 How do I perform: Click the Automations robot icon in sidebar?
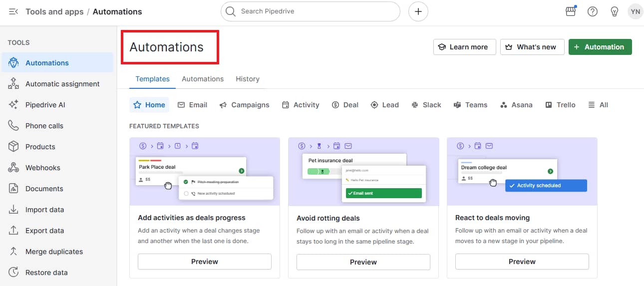[13, 63]
